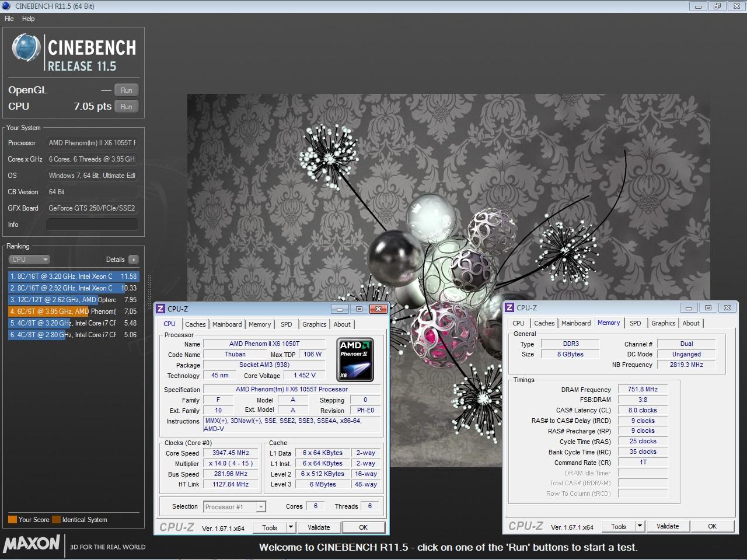Switch to Graphics tab in right CPU-Z window

pos(664,323)
